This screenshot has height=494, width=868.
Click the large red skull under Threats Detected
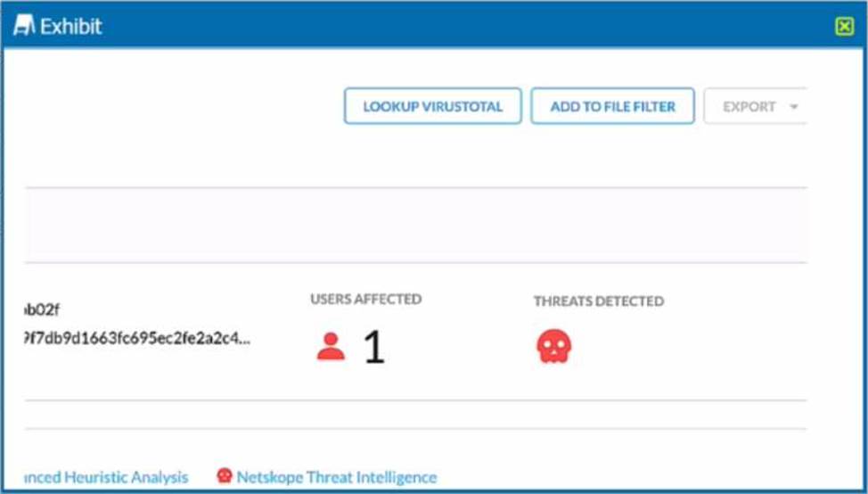coord(553,347)
